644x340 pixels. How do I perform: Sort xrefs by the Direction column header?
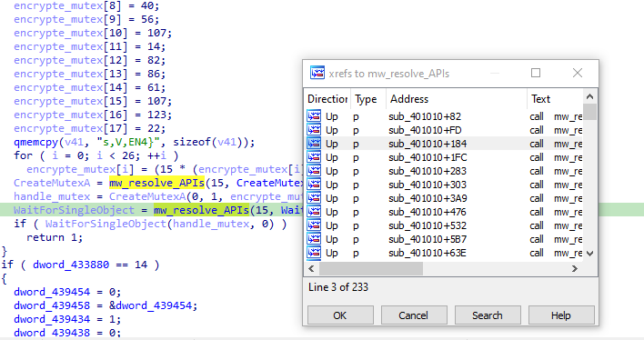coord(327,99)
